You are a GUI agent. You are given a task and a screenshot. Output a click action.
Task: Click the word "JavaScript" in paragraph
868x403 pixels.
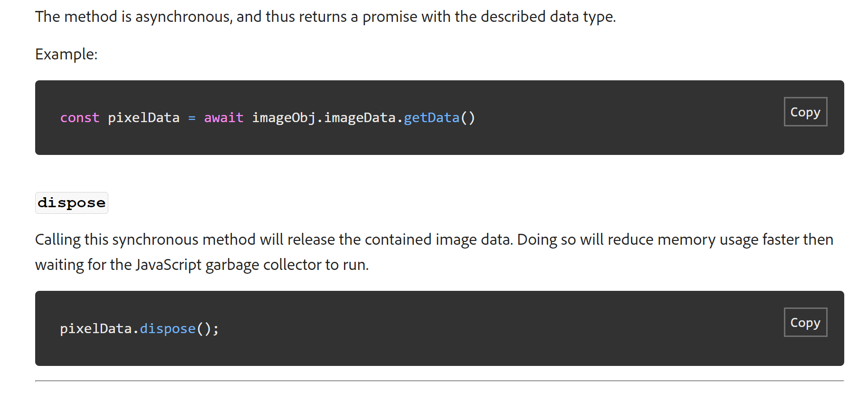tap(168, 265)
